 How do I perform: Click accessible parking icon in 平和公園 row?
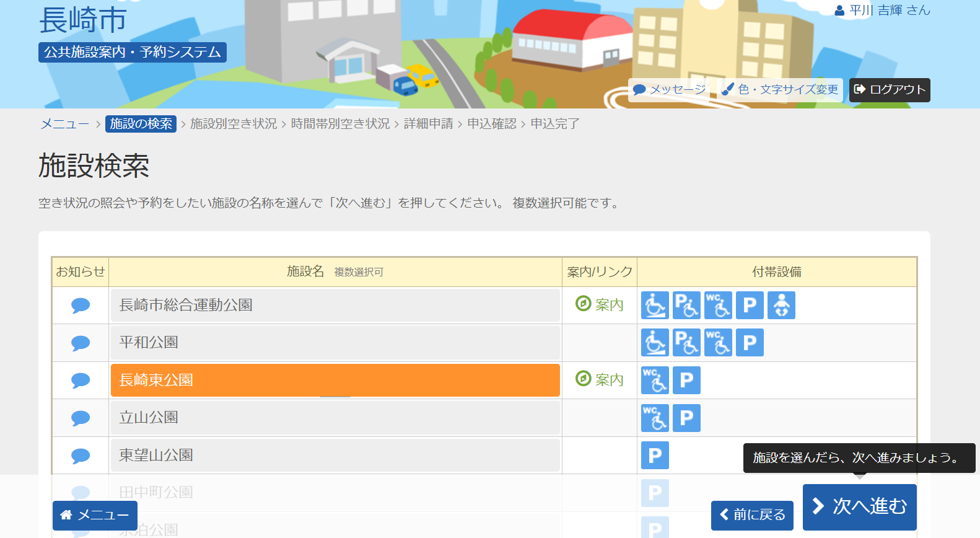click(686, 343)
